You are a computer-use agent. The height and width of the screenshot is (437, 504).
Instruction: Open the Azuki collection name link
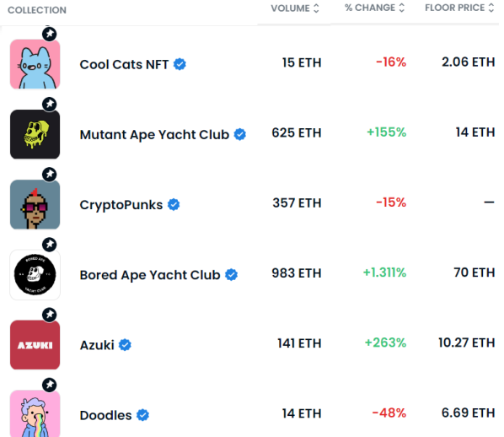coord(97,345)
